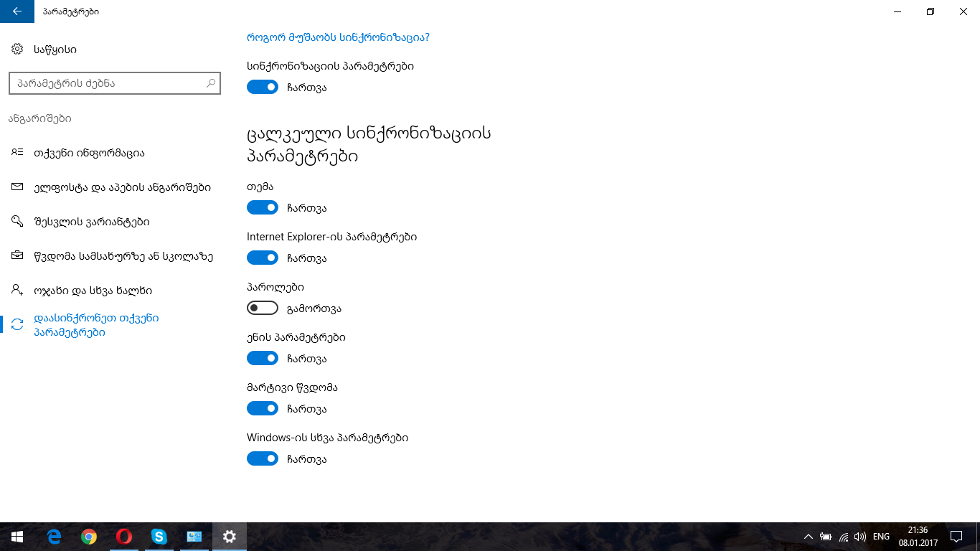
Task: Open the Opera browser from the taskbar
Action: [x=124, y=537]
